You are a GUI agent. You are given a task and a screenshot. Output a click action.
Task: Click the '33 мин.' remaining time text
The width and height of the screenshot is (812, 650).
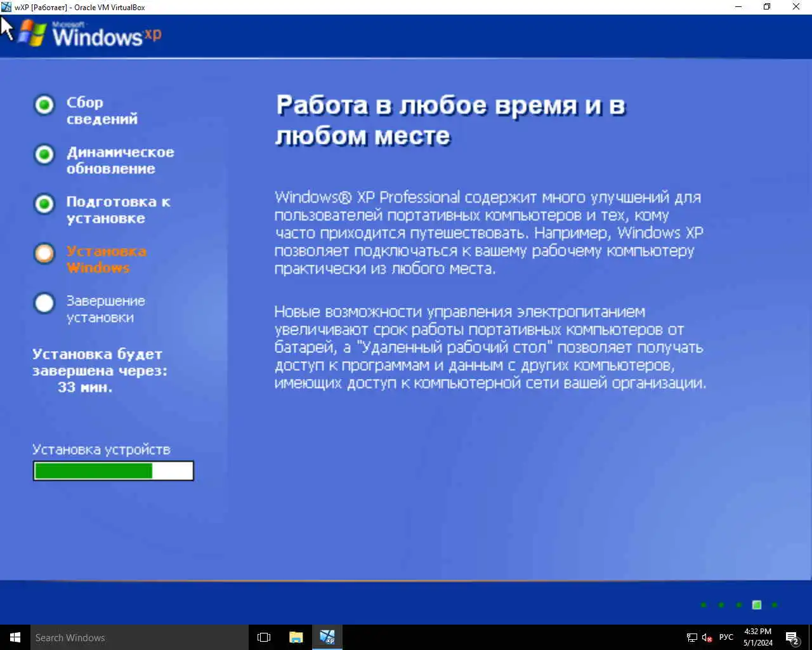(85, 387)
